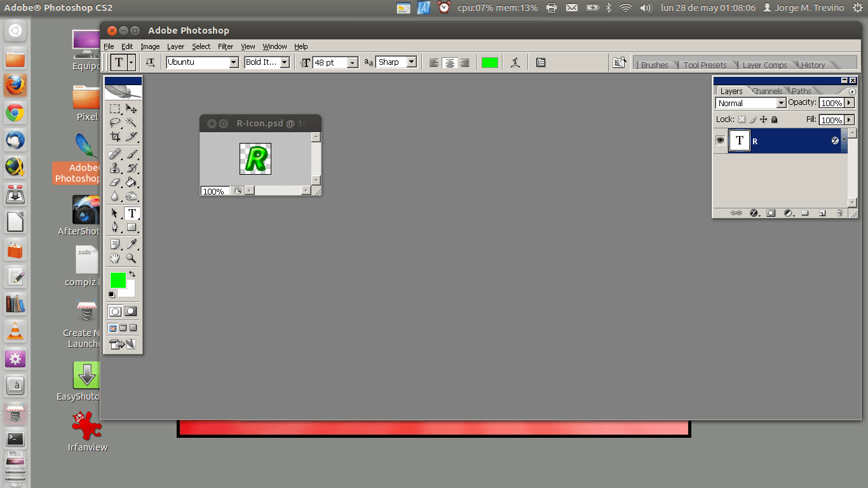Select the Notes tool
This screenshot has width=868, height=488.
[115, 245]
